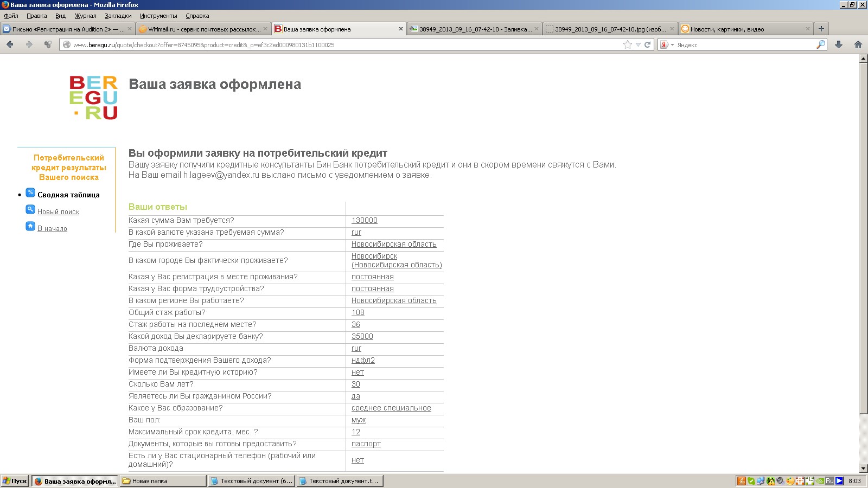The image size is (868, 488).
Task: Click the 36 last job experience link
Action: pos(356,324)
